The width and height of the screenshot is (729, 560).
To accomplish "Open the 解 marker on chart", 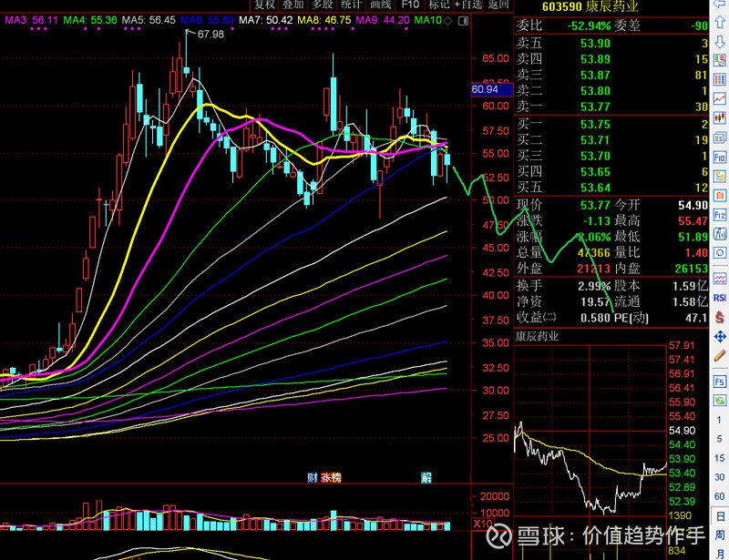I will (426, 477).
